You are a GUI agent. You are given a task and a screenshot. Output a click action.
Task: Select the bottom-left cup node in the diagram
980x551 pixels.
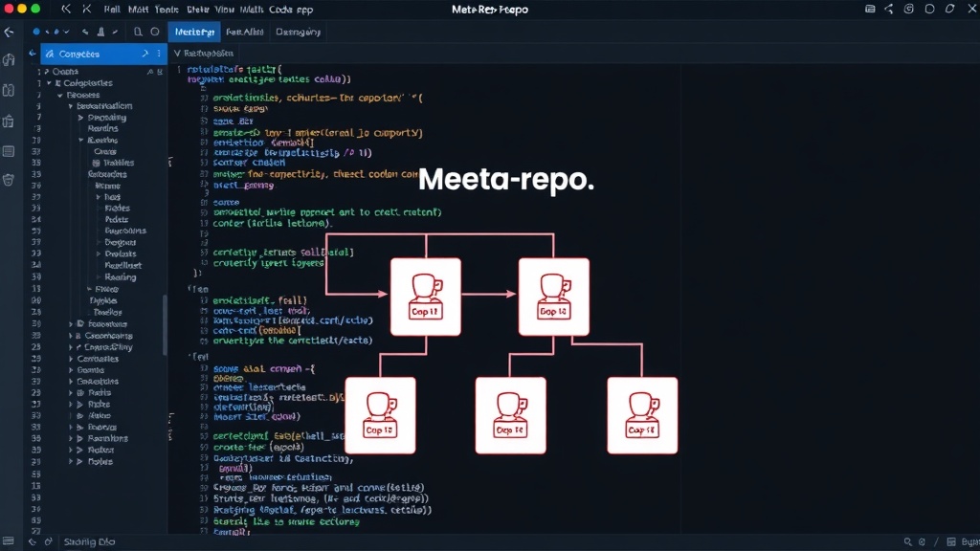[x=380, y=415]
